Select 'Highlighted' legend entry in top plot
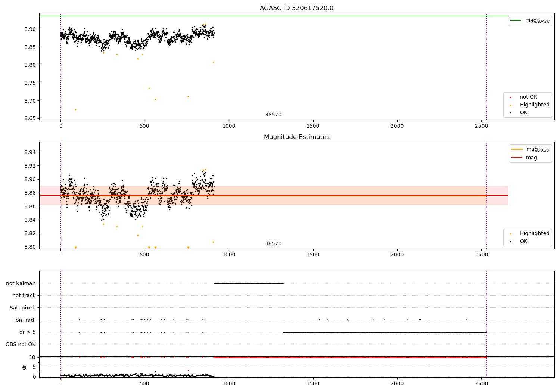 pyautogui.click(x=534, y=105)
